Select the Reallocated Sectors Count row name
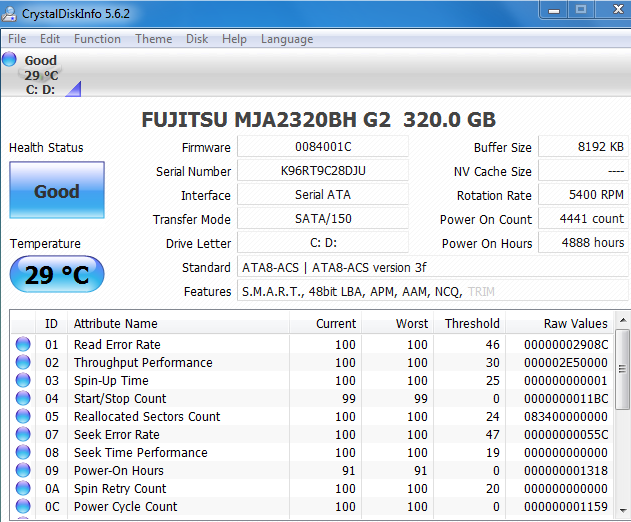This screenshot has height=522, width=631. tap(147, 417)
